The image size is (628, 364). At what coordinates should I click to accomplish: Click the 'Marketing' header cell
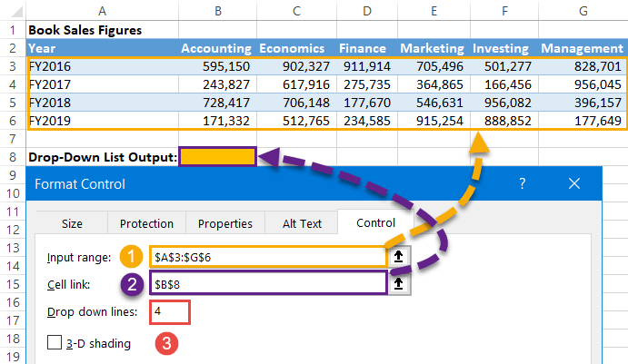(434, 48)
